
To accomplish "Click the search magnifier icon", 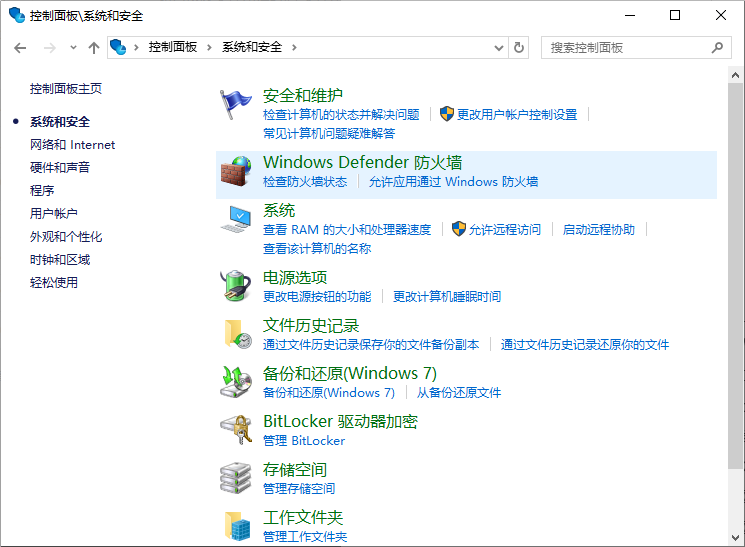I will (x=717, y=48).
